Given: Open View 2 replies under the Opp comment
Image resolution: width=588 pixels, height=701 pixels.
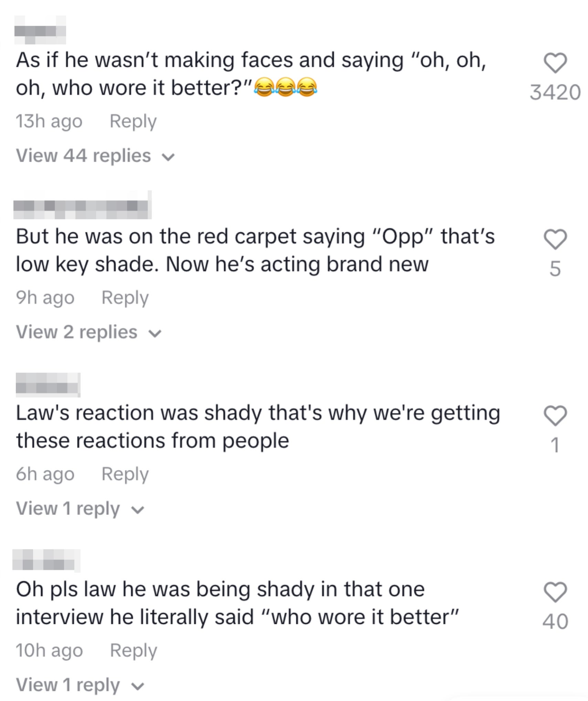Looking at the screenshot, I should (x=77, y=331).
